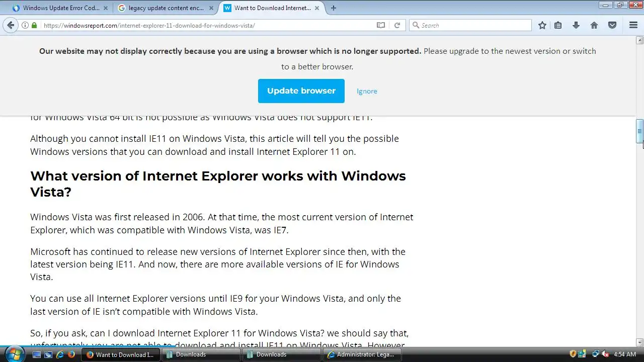
Task: Click scrollbar down arrow at bottom
Action: click(x=639, y=342)
